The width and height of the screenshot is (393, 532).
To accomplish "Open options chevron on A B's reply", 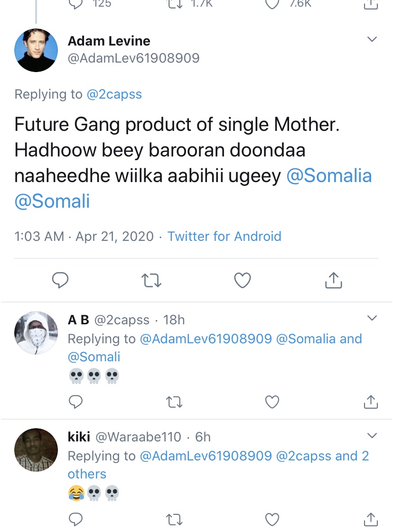I will pyautogui.click(x=373, y=318).
